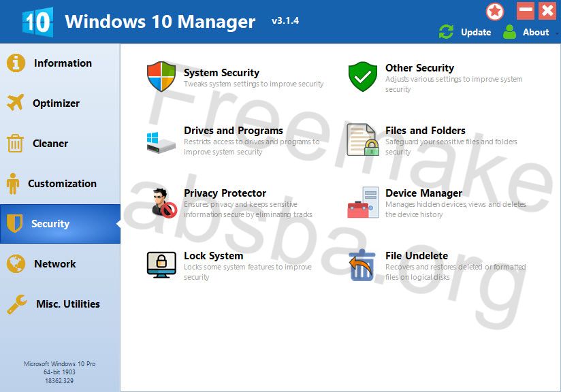Open System Security via its colored shield icon
Image resolution: width=561 pixels, height=392 pixels.
point(161,76)
